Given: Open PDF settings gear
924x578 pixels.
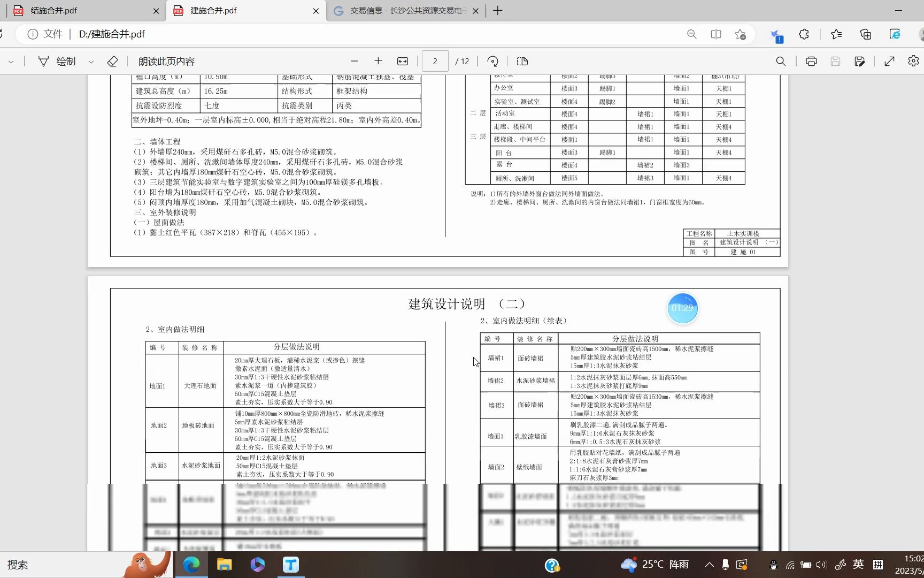Looking at the screenshot, I should [913, 61].
